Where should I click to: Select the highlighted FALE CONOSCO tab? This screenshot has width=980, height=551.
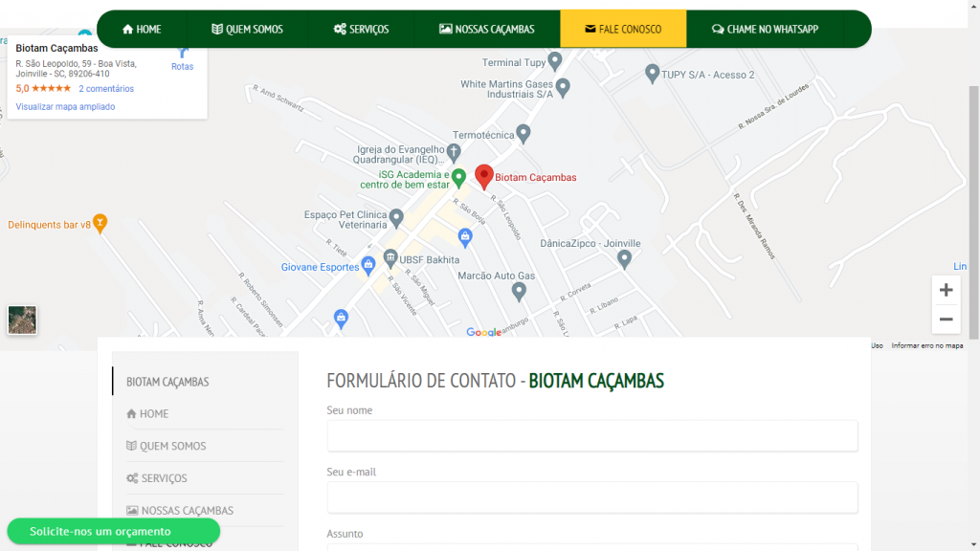(623, 29)
